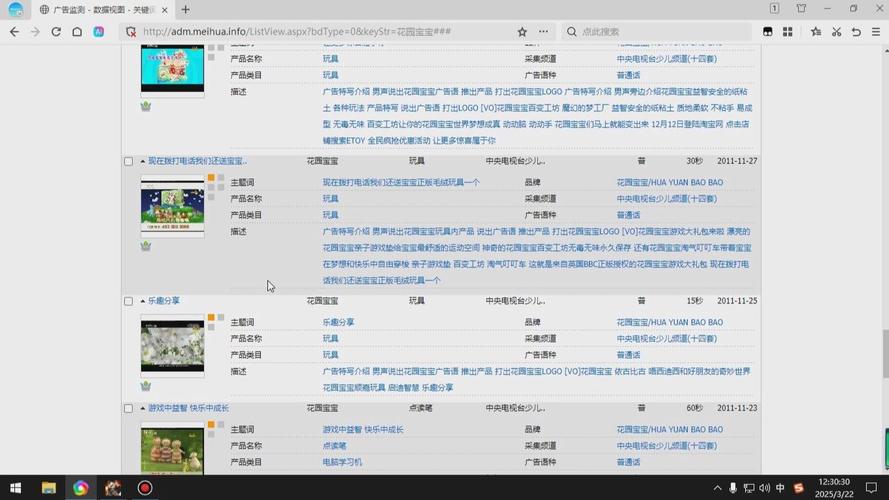
Task: Open the 乐趣分享 ad title link
Action: (x=164, y=301)
